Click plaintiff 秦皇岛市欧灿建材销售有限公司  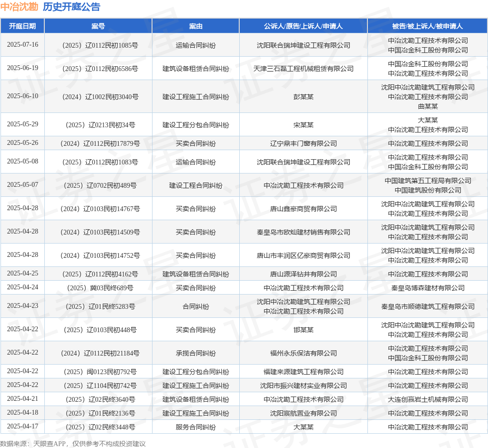(304, 232)
